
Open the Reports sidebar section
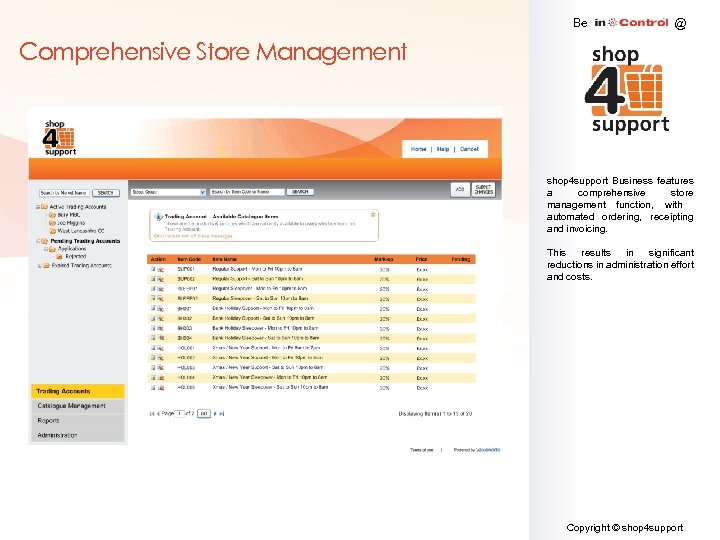78,421
